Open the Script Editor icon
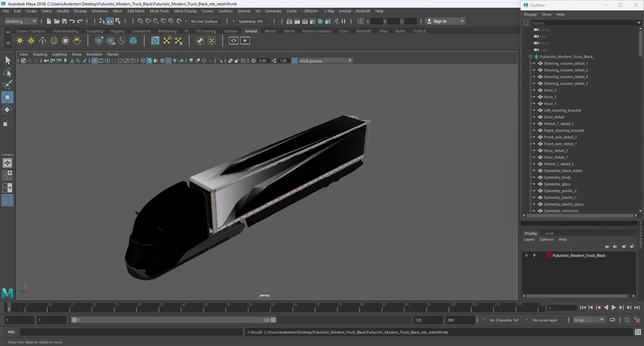644x346 pixels. [638, 332]
